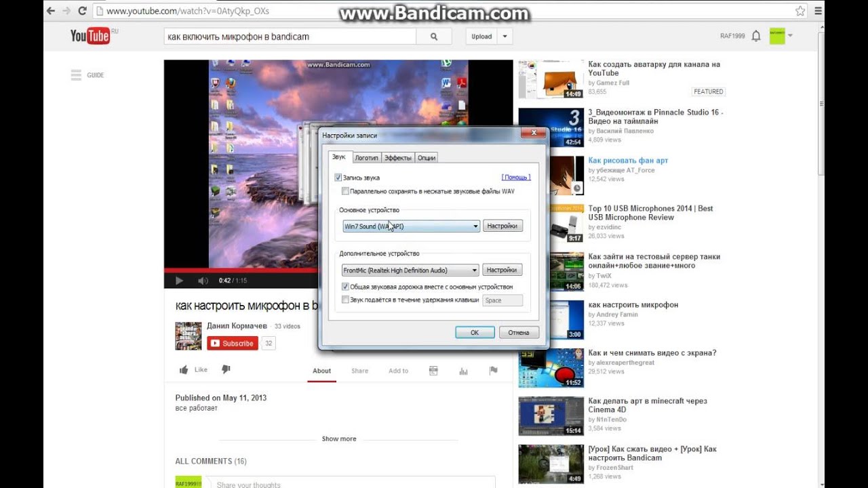Viewport: 868px width, 488px height.
Task: Click the Upload button
Action: click(482, 37)
